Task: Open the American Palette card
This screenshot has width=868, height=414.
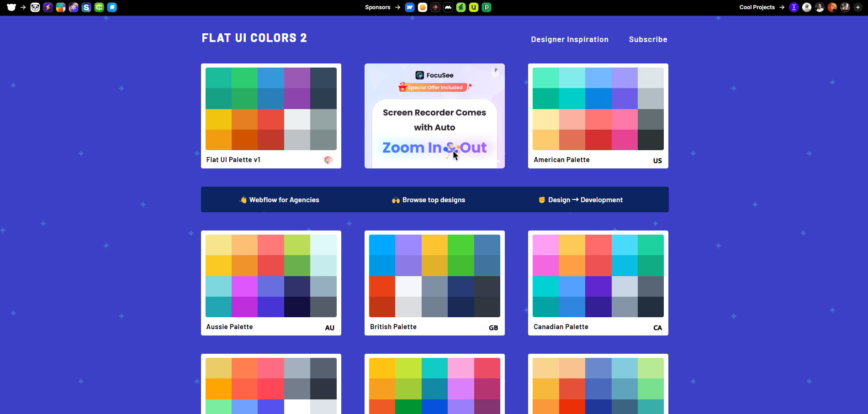Action: coord(598,116)
